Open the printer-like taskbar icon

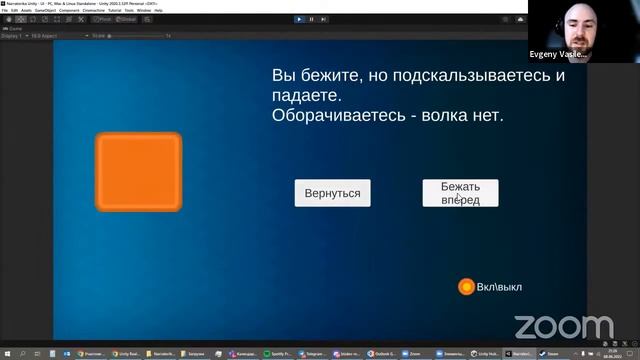pyautogui.click(x=218, y=354)
